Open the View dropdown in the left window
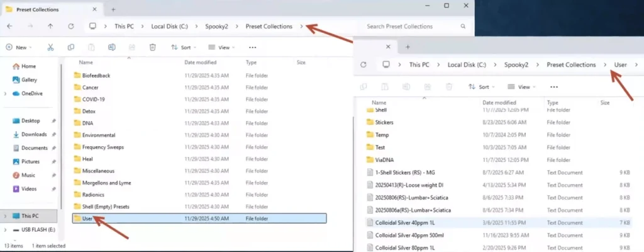644x252 pixels. point(221,47)
